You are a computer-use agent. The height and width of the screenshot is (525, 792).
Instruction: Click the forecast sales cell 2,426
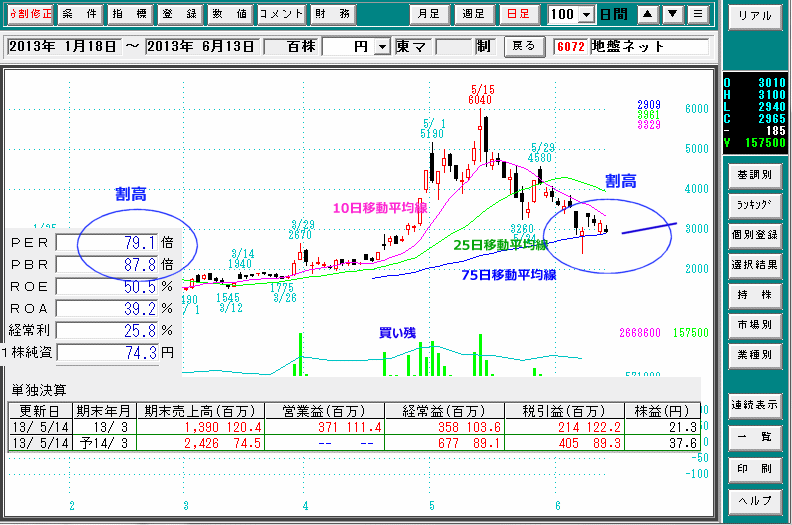202,443
